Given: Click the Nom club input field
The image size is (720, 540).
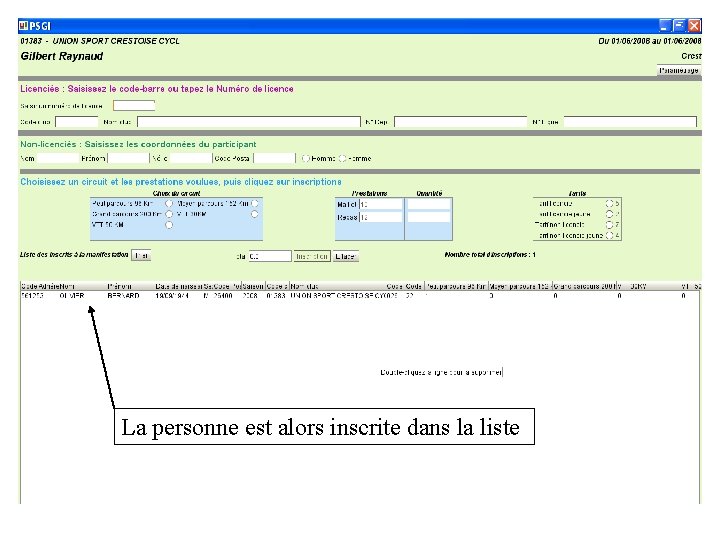Looking at the screenshot, I should click(x=249, y=122).
